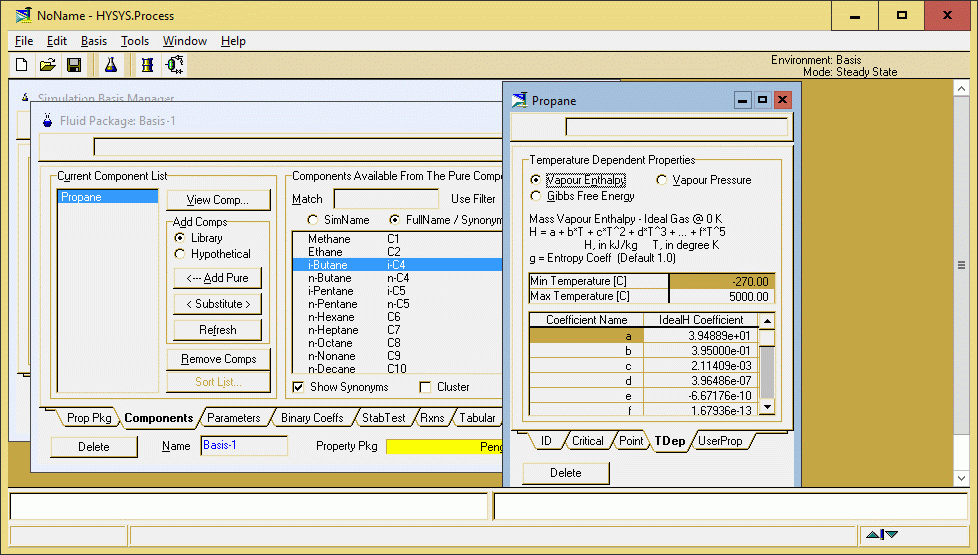Open the Basis Manager flask icon
The width and height of the screenshot is (978, 555).
111,65
